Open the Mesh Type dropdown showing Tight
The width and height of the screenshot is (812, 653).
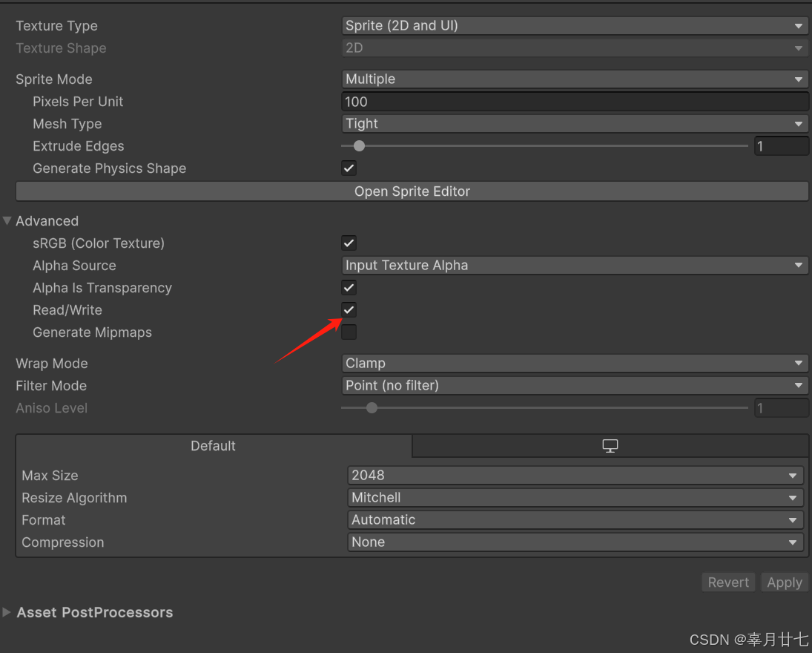575,123
